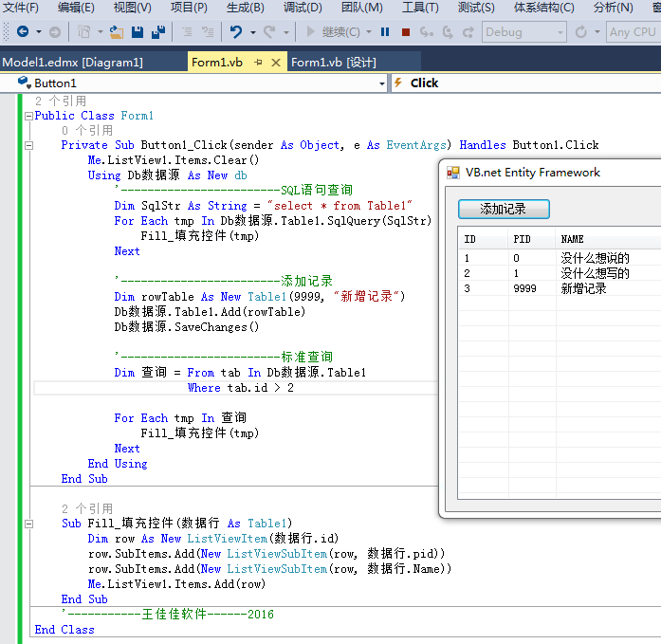Toggle the pin on the Form1.vb tab
Viewport: 661px width, 644px height.
(256, 63)
